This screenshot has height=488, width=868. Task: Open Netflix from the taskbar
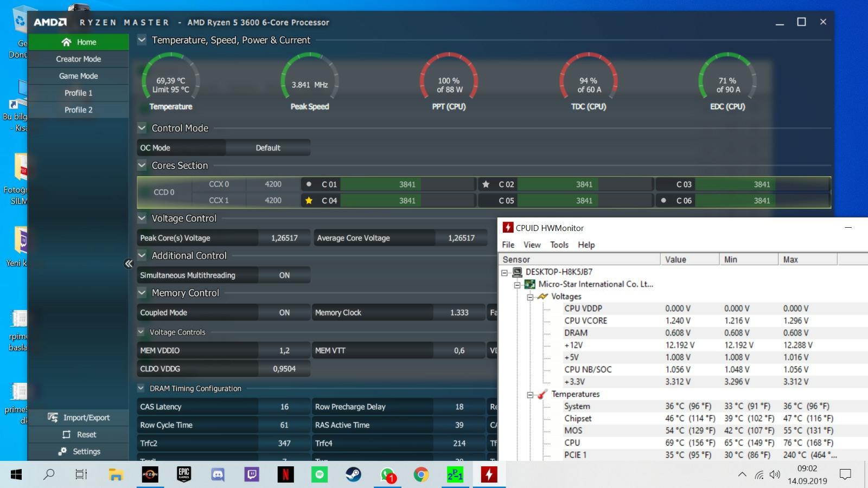285,475
